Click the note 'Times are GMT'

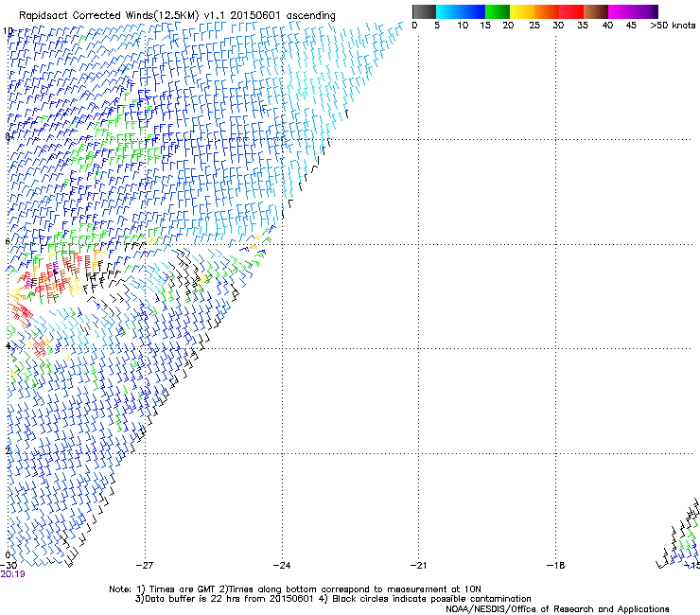(183, 589)
